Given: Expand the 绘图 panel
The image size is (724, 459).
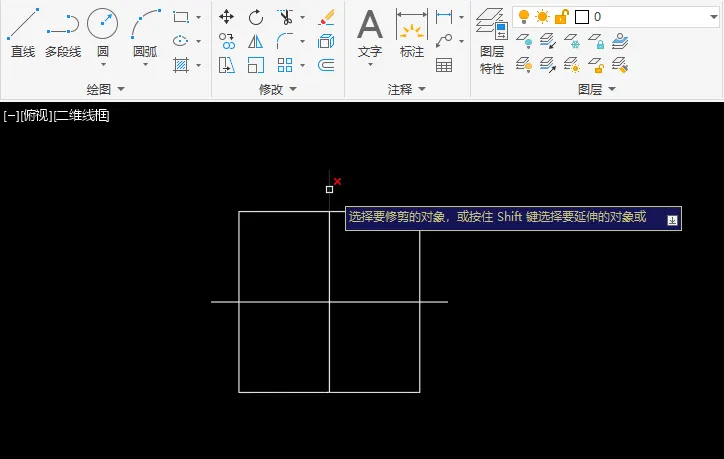Looking at the screenshot, I should (106, 89).
